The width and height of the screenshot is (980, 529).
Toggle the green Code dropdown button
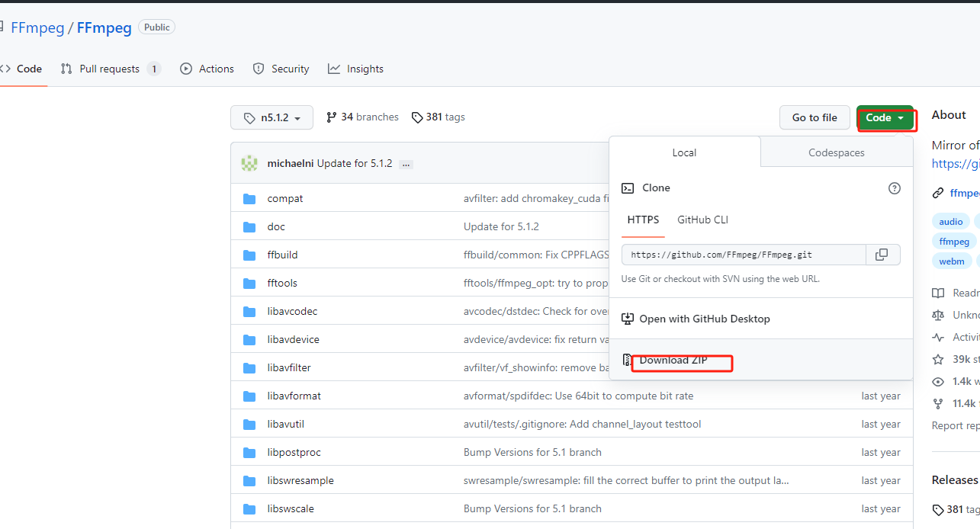(x=885, y=117)
